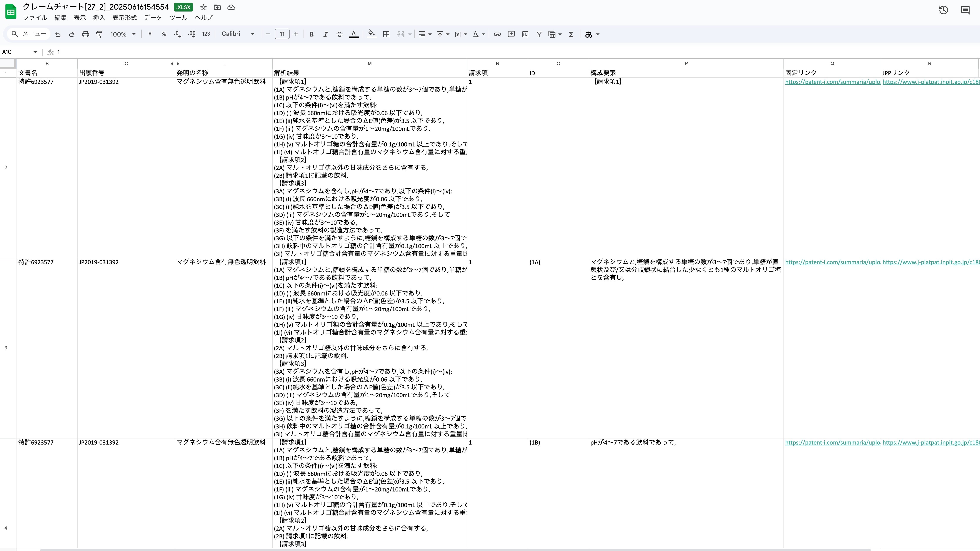This screenshot has height=551, width=980.
Task: Expand hidden columns right arrow before L
Action: (x=178, y=64)
